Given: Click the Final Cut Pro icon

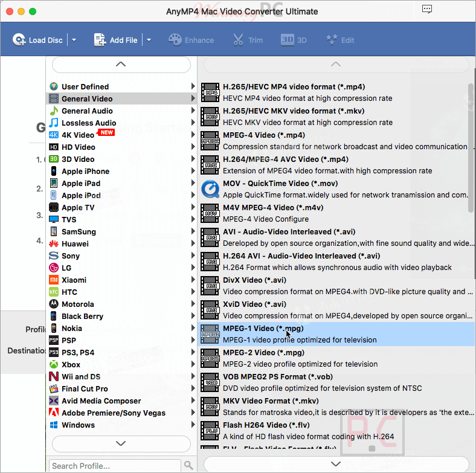Looking at the screenshot, I should click(x=54, y=388).
